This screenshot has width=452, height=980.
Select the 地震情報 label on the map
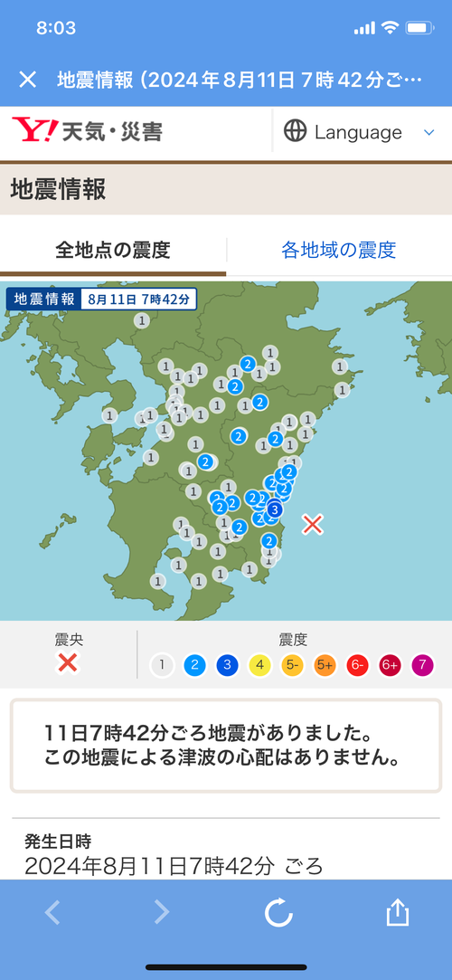point(43,298)
